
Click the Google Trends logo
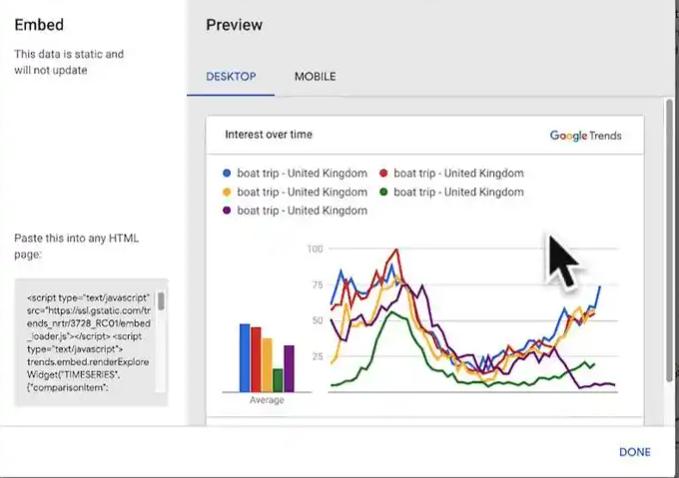[x=585, y=135]
